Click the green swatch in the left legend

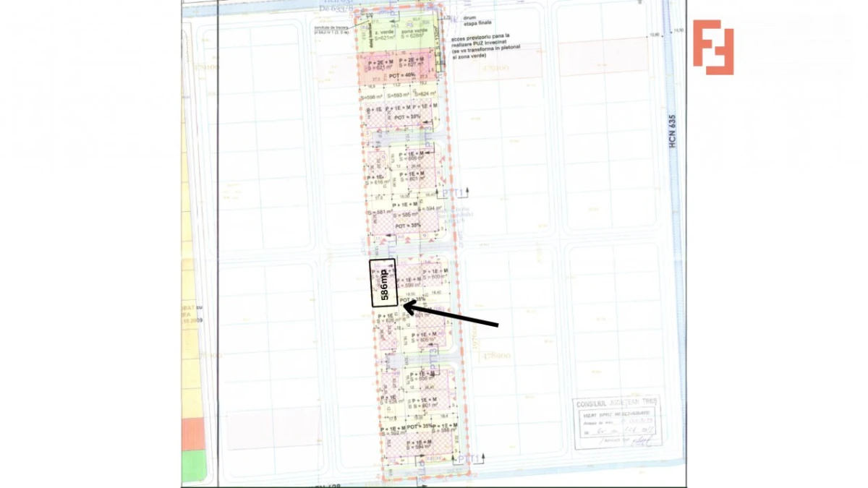(193, 466)
